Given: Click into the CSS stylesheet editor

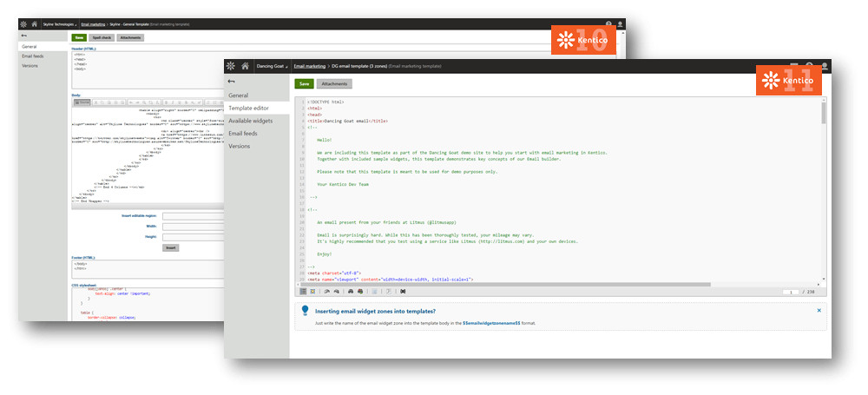Looking at the screenshot, I should pos(148,304).
